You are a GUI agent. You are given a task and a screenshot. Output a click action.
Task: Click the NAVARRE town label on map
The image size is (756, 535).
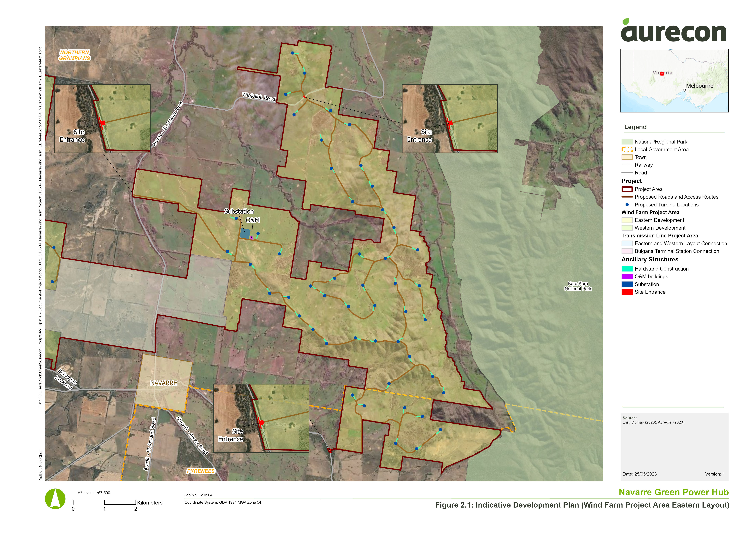[164, 383]
